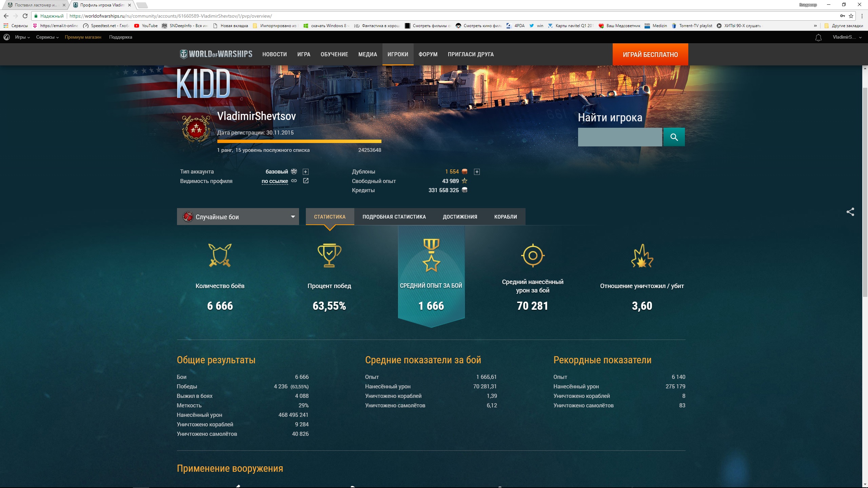
Task: Open Speedtest.net bookmark
Action: coord(106,26)
